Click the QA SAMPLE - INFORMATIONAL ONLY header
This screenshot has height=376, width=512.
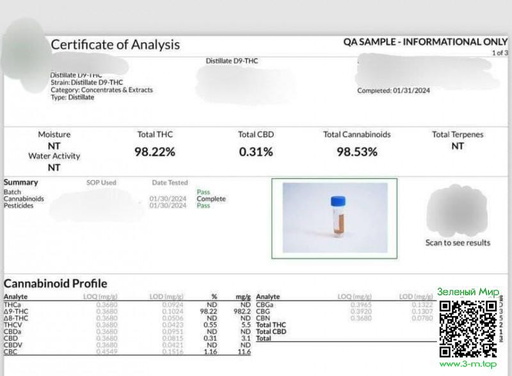click(x=425, y=42)
